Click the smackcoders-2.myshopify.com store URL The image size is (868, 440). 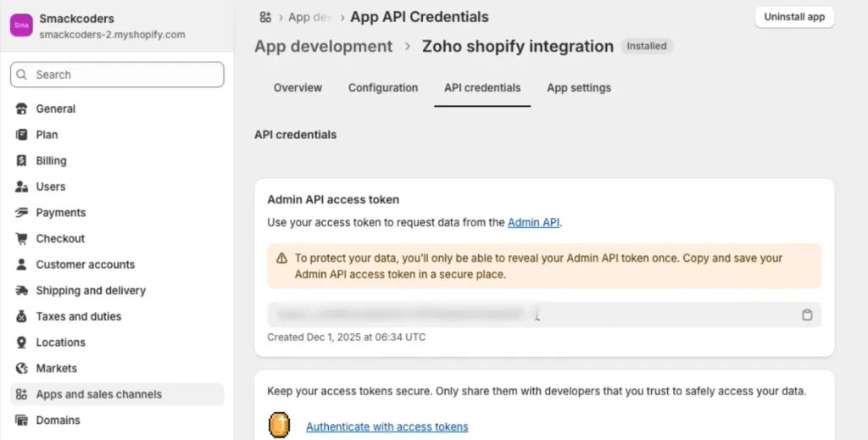point(113,35)
